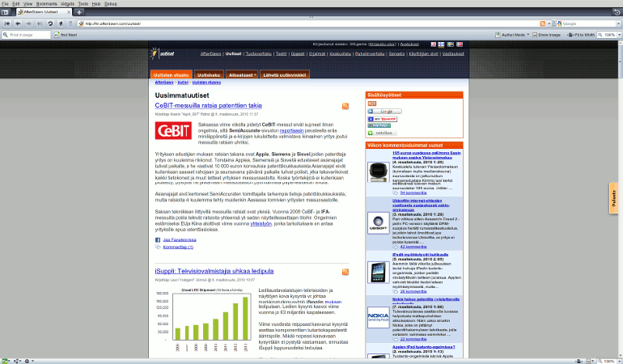Image resolution: width=623 pixels, height=364 pixels.
Task: Click the orange RSS feed button in Sisältösyötteet
Action: 372,104
